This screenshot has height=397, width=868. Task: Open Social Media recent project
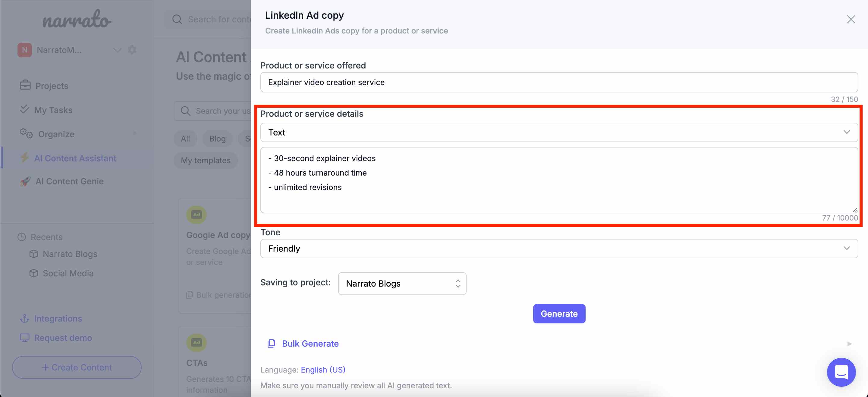pos(68,273)
